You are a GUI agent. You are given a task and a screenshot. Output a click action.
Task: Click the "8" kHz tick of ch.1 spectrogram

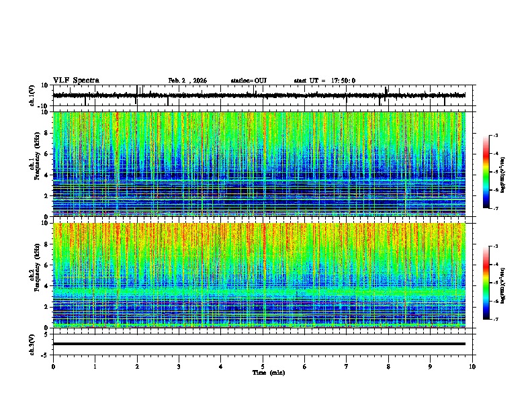[x=46, y=133]
